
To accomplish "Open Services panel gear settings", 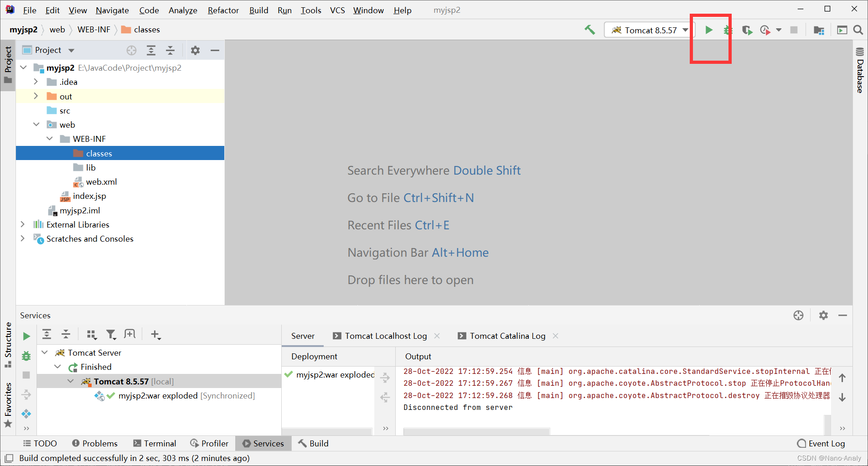I will point(823,315).
